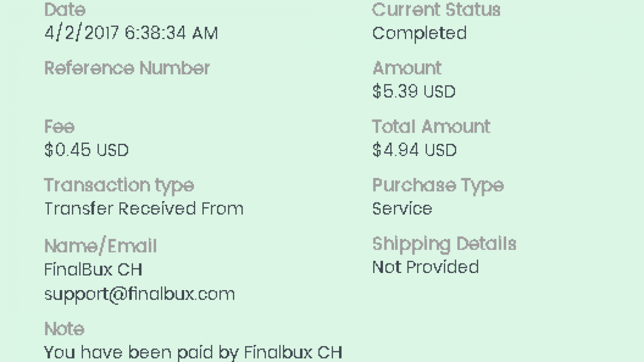
Task: Click the $0.45 USD fee value
Action: click(86, 150)
